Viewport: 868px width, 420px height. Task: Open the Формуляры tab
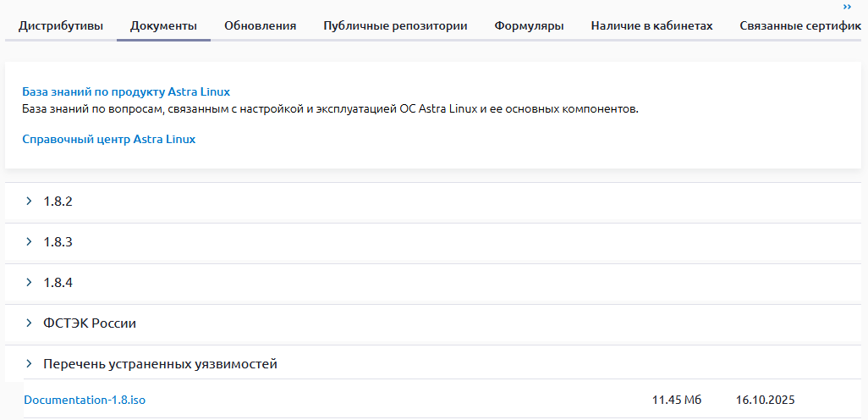(530, 26)
